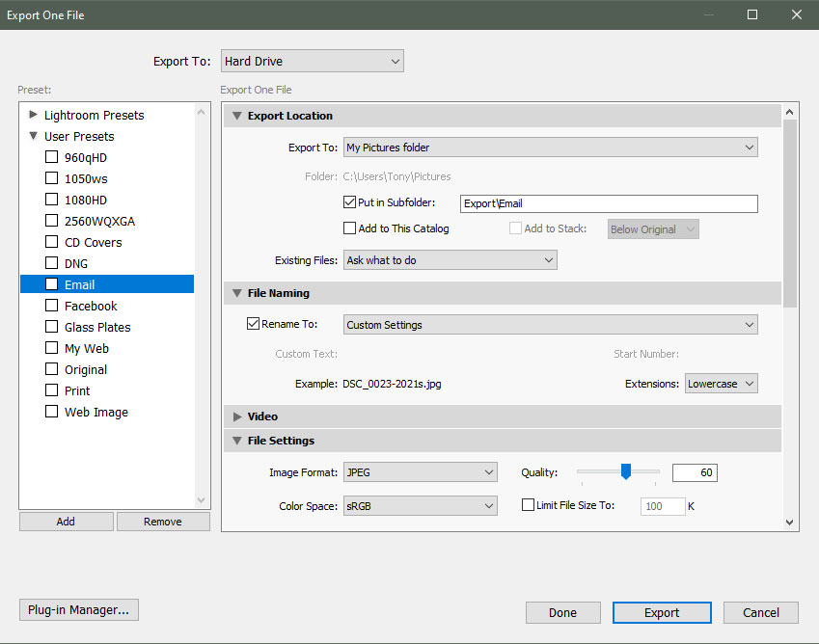The width and height of the screenshot is (819, 644).
Task: Disable the Put in Subfolder checkbox
Action: tap(350, 202)
